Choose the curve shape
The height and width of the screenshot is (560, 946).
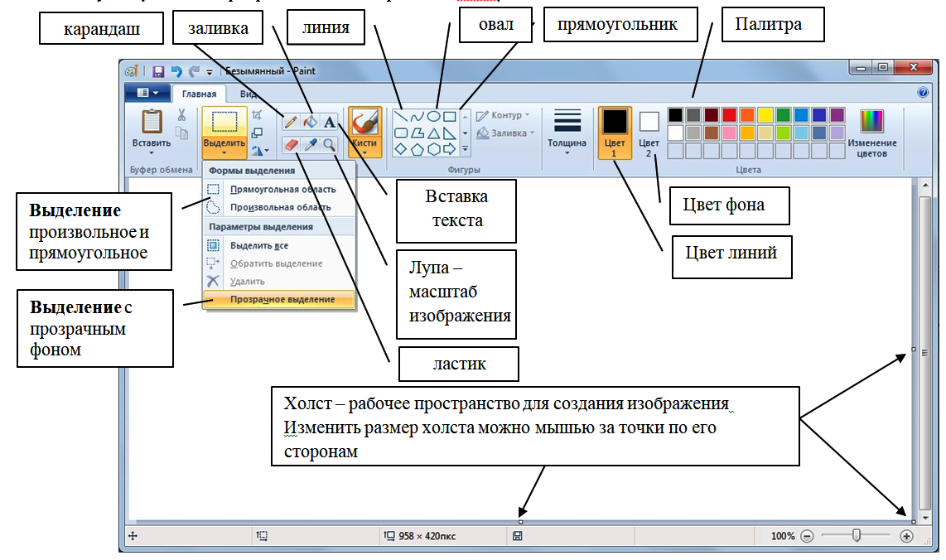[417, 117]
